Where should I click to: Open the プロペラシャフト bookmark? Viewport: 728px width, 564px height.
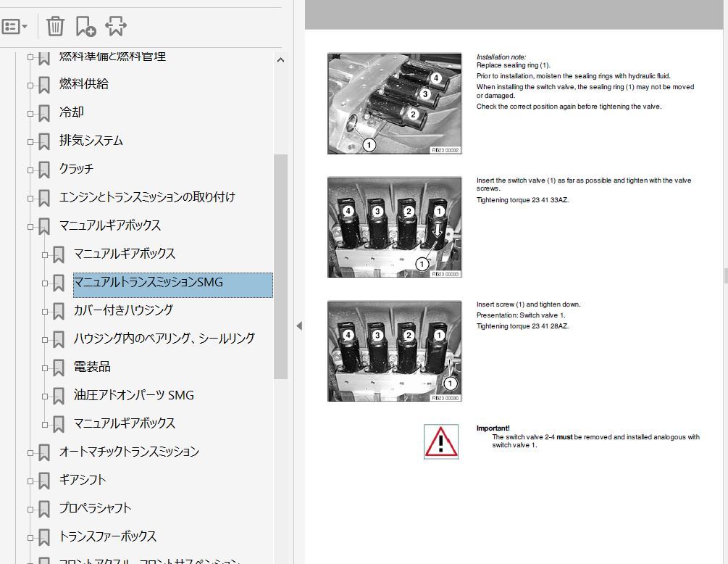click(x=95, y=508)
